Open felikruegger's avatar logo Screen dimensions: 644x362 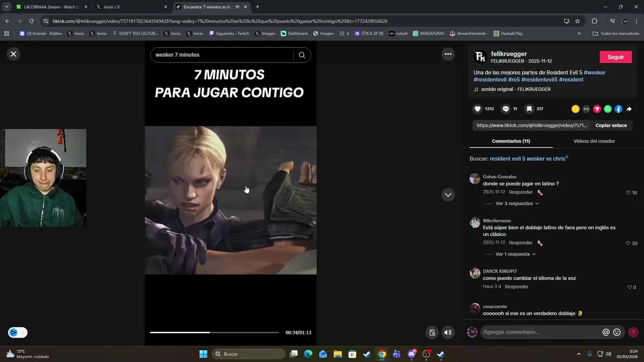click(x=480, y=57)
